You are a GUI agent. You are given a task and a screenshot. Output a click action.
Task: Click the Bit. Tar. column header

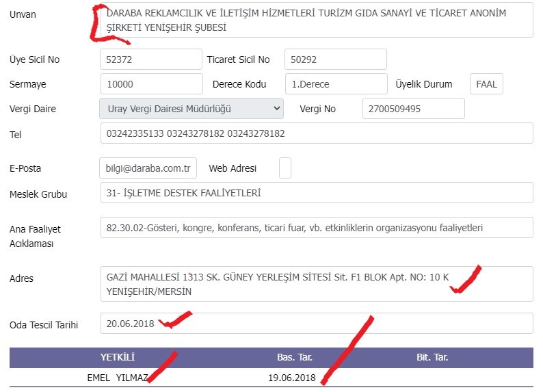[432, 357]
